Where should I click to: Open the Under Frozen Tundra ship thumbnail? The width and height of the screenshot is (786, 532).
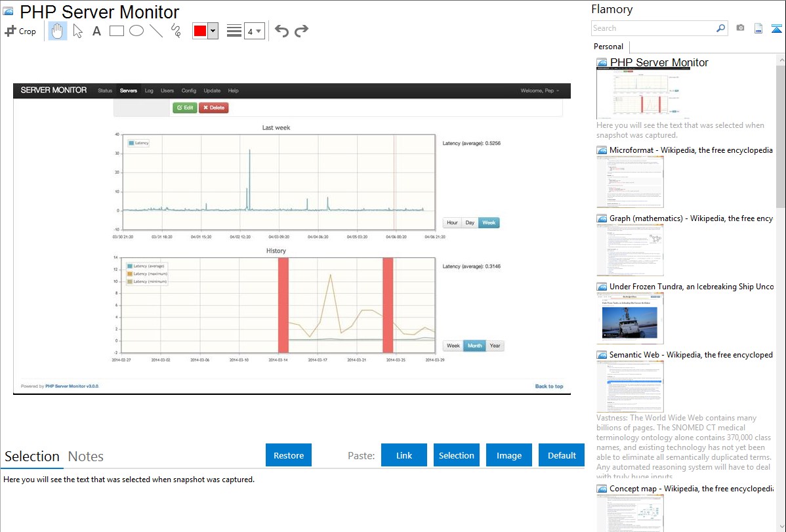[x=630, y=318]
